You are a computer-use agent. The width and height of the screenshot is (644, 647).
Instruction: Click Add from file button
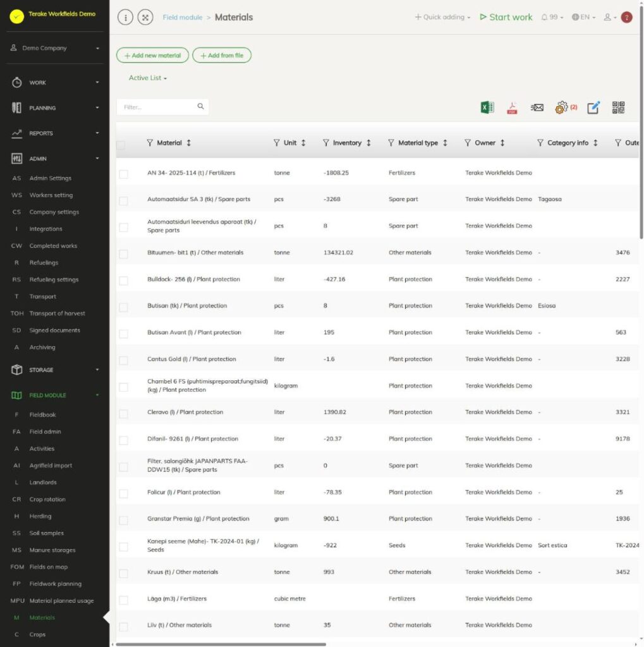tap(222, 56)
